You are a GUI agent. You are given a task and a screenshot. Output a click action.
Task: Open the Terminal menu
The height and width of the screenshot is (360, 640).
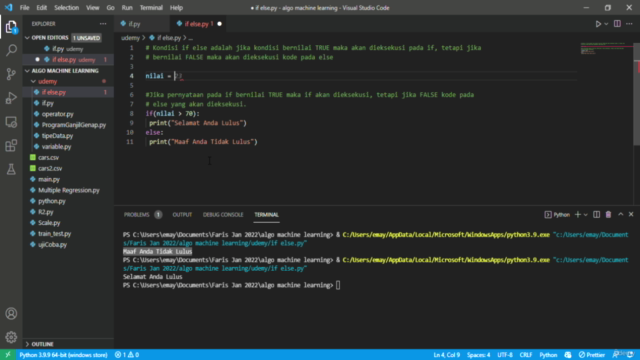[x=151, y=8]
